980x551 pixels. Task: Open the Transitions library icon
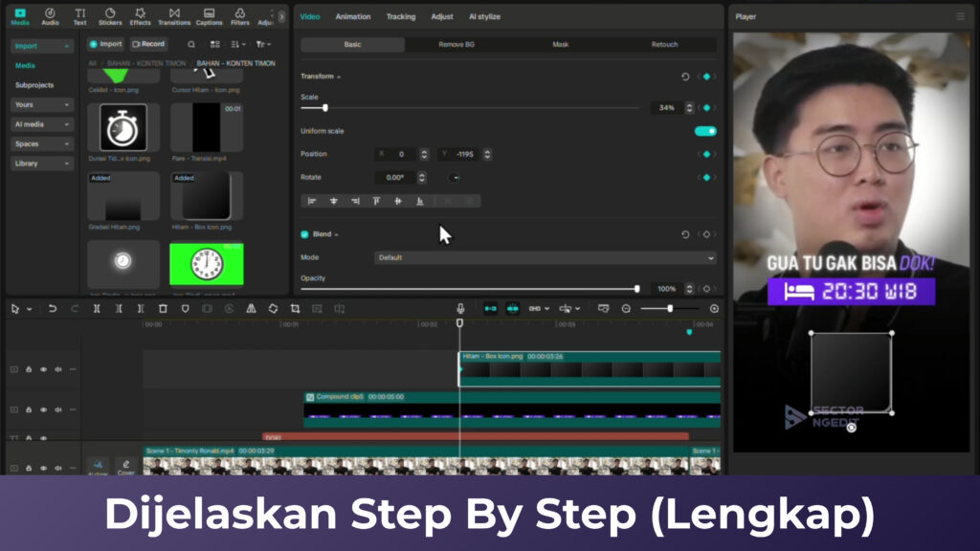tap(173, 16)
